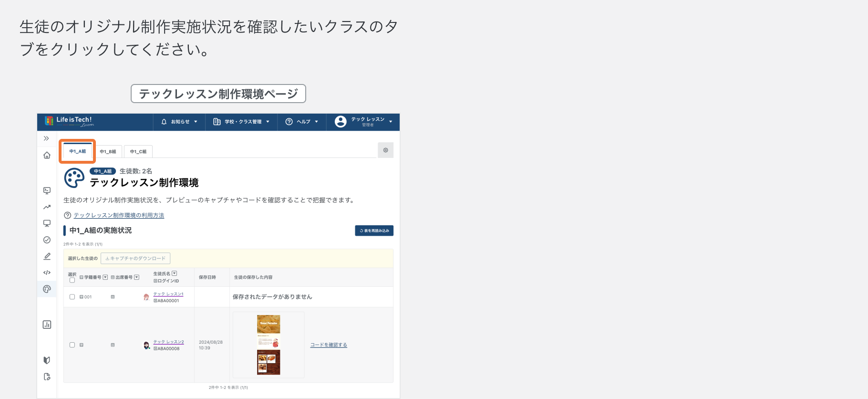
Task: Click the avatar of テック レッスン2
Action: 146,345
